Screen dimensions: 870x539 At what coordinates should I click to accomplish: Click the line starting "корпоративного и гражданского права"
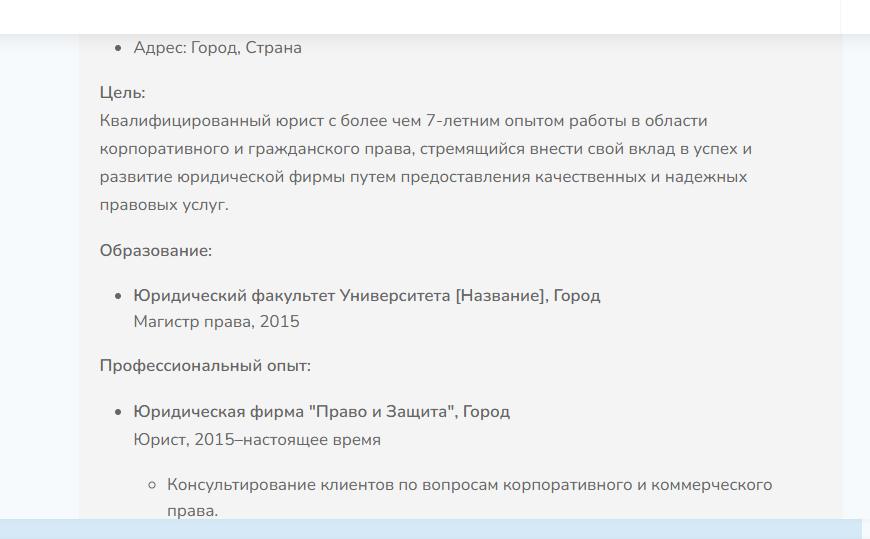425,149
